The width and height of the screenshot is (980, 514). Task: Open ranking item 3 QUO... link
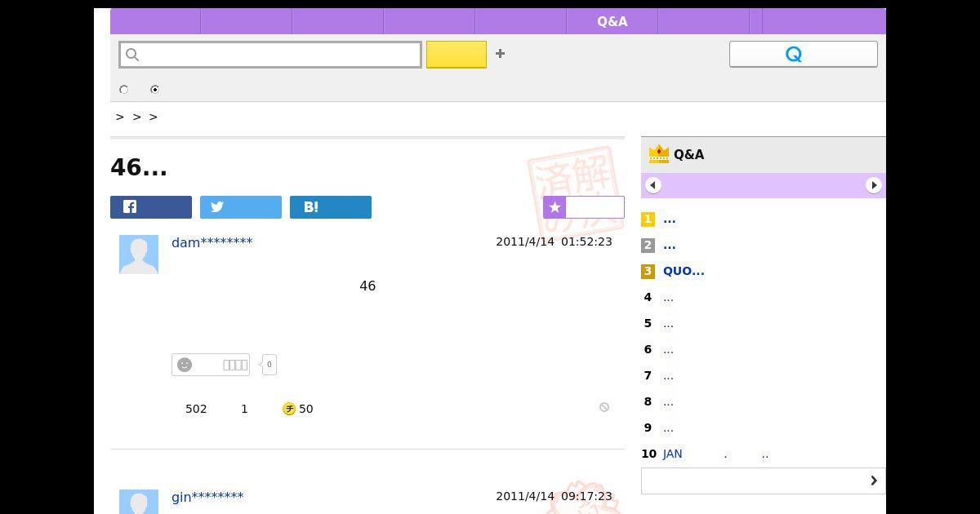(x=684, y=271)
